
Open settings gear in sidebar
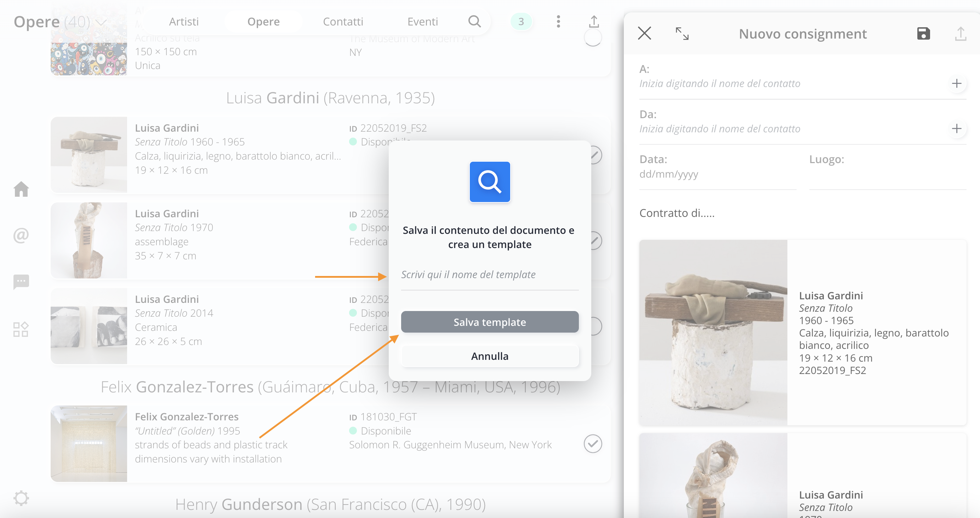point(21,498)
